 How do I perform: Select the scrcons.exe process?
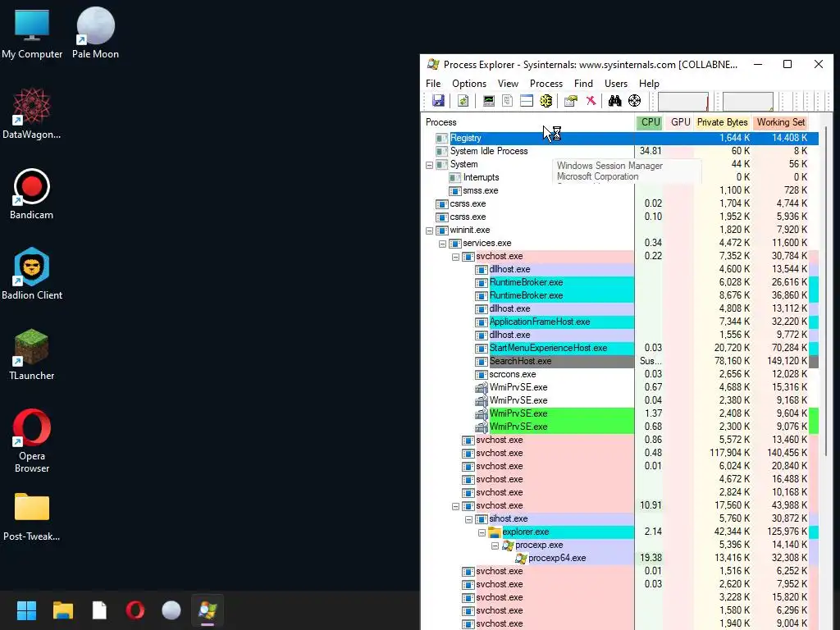click(620, 374)
